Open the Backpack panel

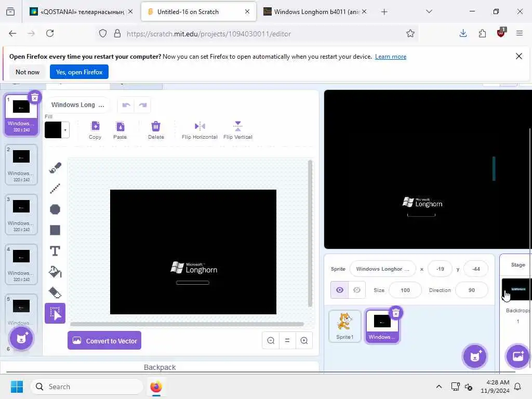[x=160, y=367]
